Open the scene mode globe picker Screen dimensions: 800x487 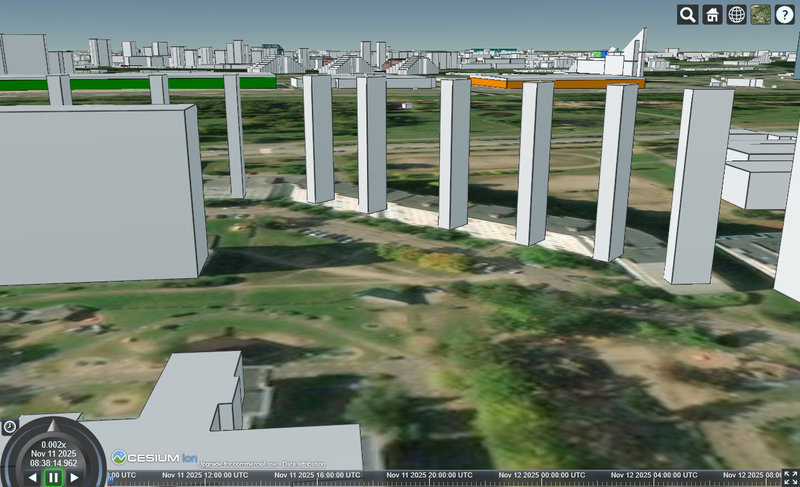737,14
